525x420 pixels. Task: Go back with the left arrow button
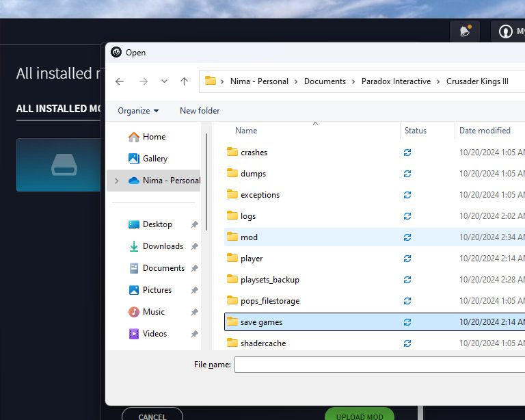(x=120, y=81)
